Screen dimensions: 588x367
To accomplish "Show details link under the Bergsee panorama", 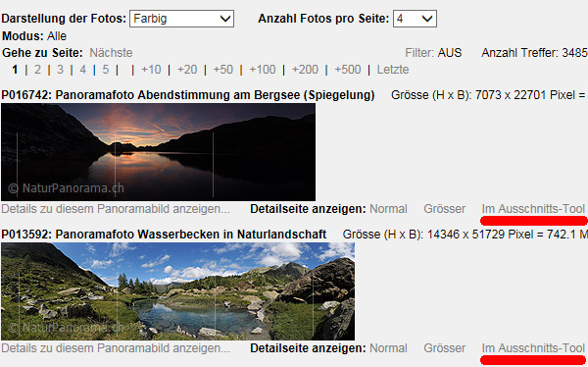I will 116,209.
